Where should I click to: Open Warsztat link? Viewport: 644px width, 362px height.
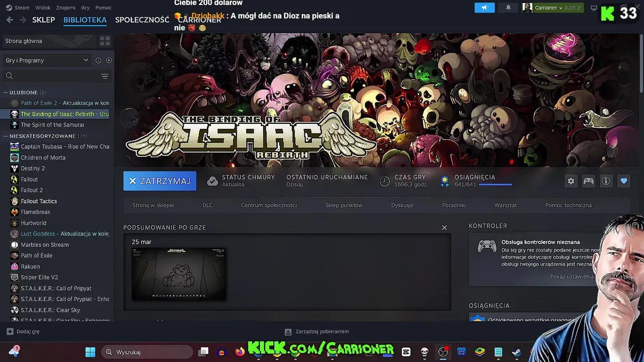click(505, 205)
